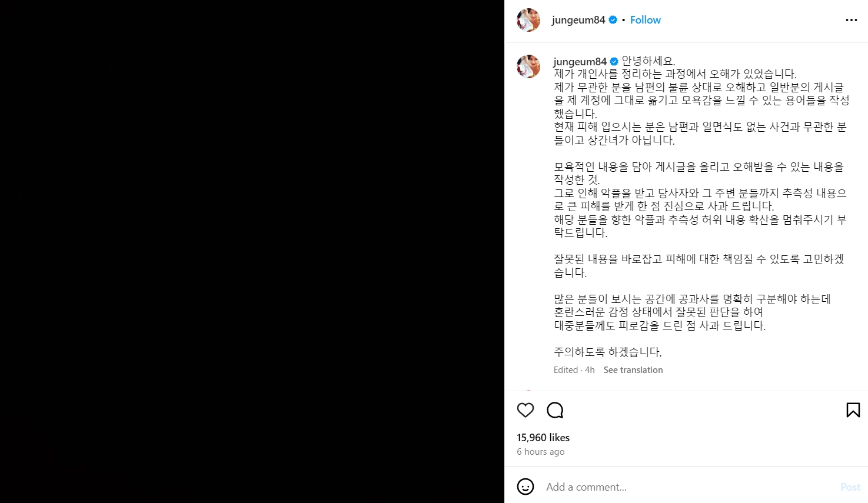The height and width of the screenshot is (503, 868).
Task: Click the Post comment button
Action: click(850, 487)
